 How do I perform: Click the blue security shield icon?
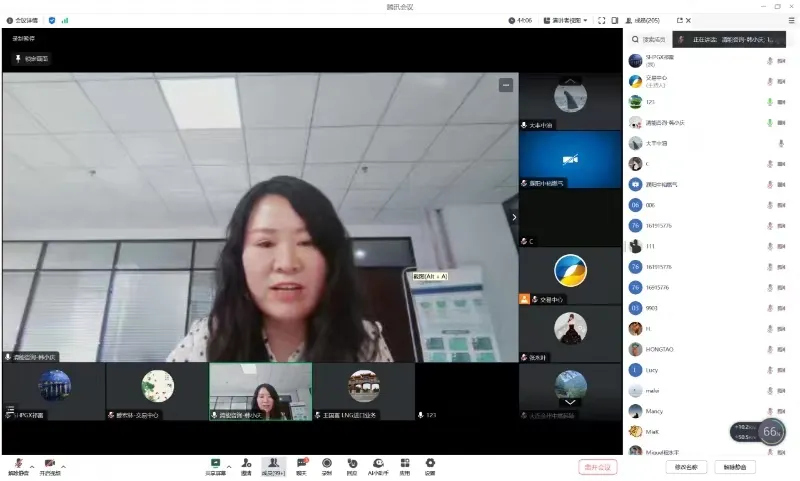[52, 20]
